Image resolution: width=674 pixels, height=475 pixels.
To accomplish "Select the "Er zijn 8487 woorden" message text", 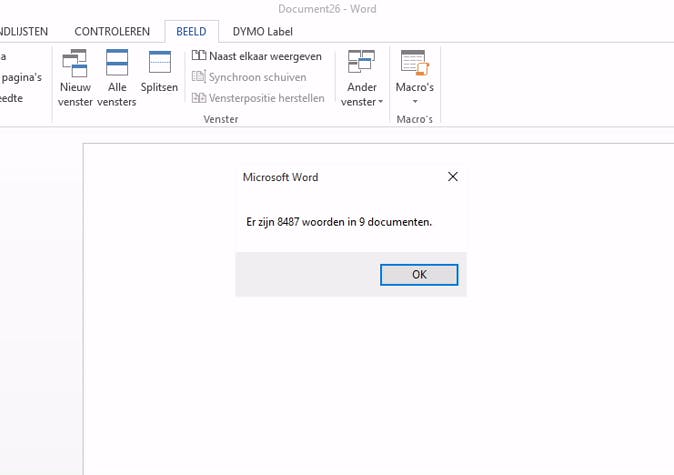I will point(339,222).
